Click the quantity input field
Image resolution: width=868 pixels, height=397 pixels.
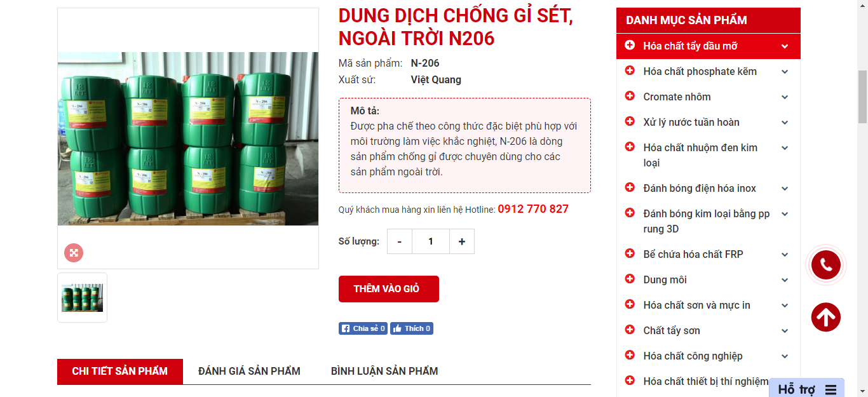coord(431,241)
